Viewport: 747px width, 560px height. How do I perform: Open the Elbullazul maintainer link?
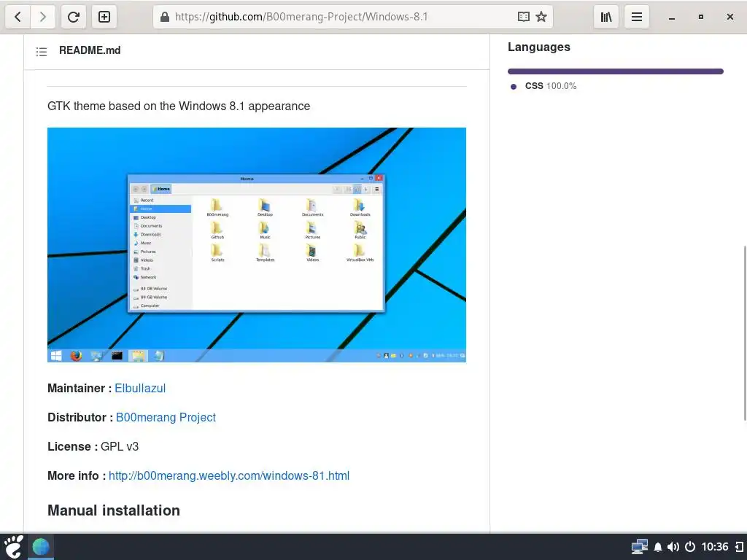tap(140, 388)
